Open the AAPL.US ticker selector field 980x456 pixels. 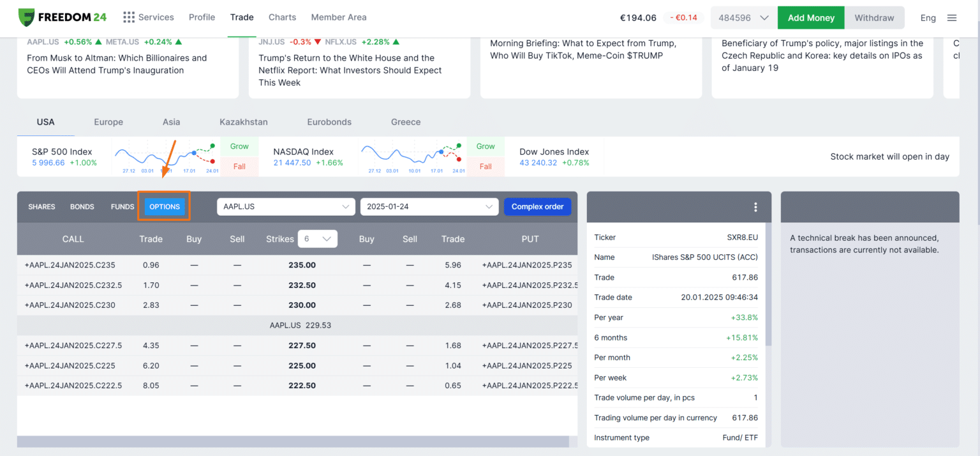pos(286,206)
